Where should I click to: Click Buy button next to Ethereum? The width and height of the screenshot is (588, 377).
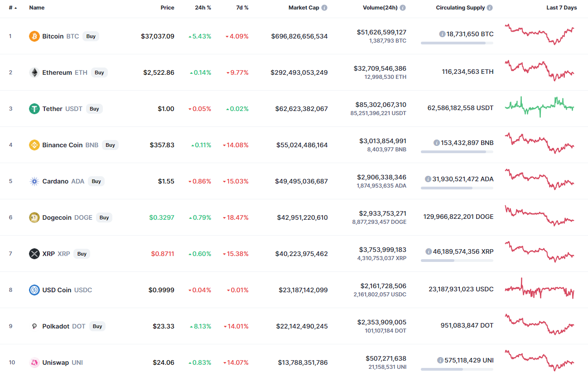coord(99,72)
